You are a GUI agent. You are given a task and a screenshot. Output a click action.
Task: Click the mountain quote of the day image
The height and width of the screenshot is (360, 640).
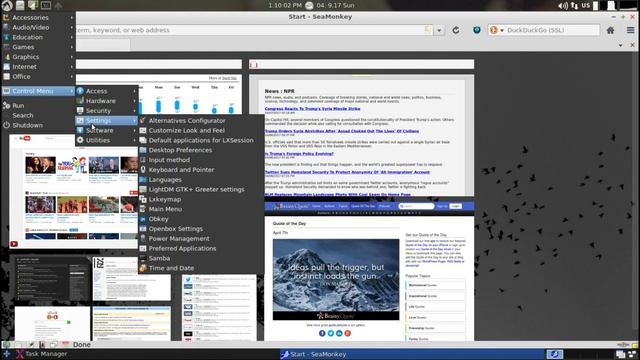[x=336, y=279]
